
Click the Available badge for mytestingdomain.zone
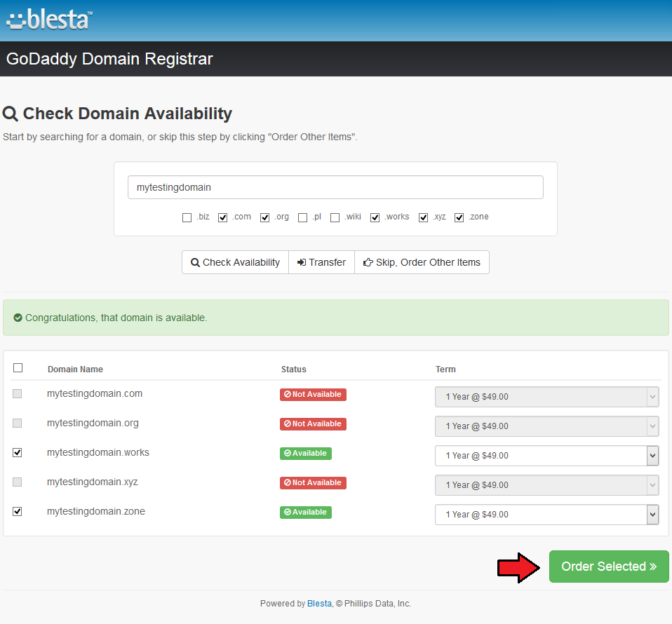point(306,513)
